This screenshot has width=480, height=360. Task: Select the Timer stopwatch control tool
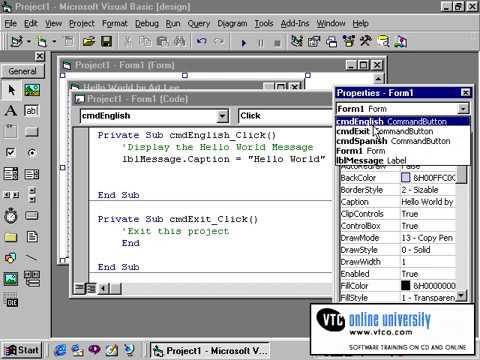(x=11, y=216)
